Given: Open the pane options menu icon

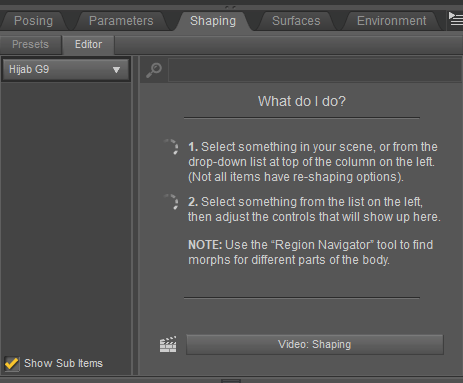Looking at the screenshot, I should 455,19.
